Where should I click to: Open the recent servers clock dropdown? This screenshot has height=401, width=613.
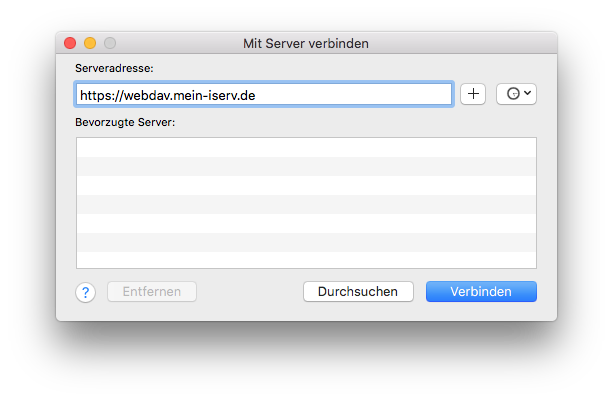[x=516, y=94]
